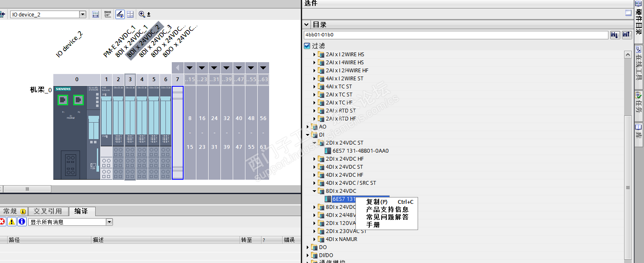Switch to the 交叉引用 tab

click(x=48, y=211)
